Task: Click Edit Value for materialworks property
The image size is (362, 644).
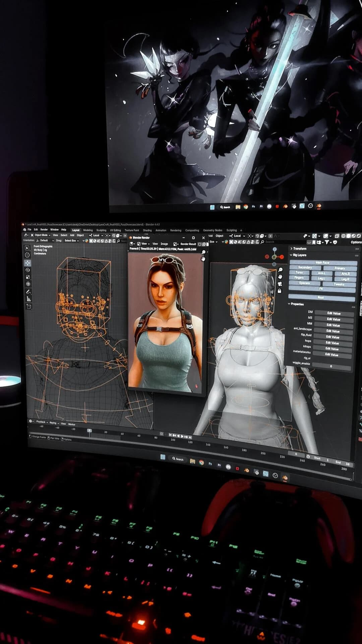Action: click(331, 355)
